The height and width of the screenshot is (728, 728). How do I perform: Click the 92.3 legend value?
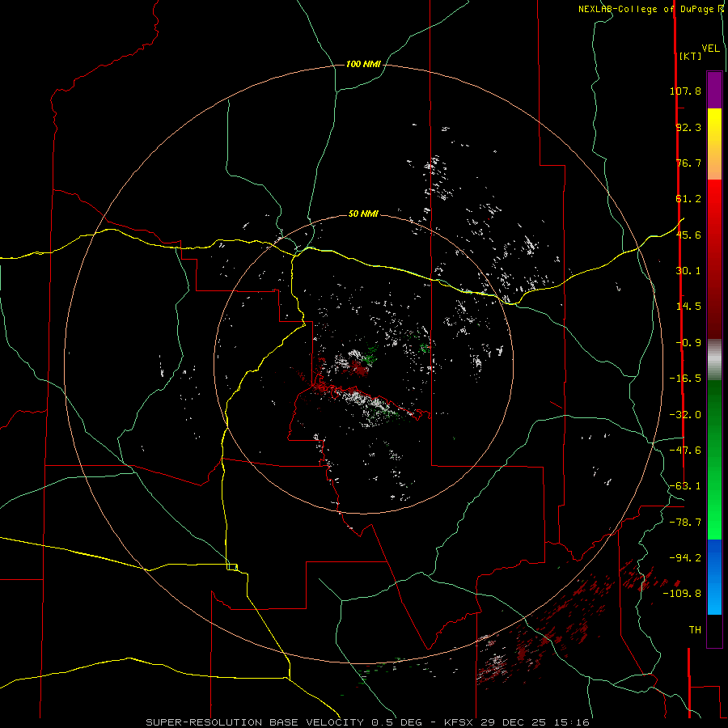688,127
